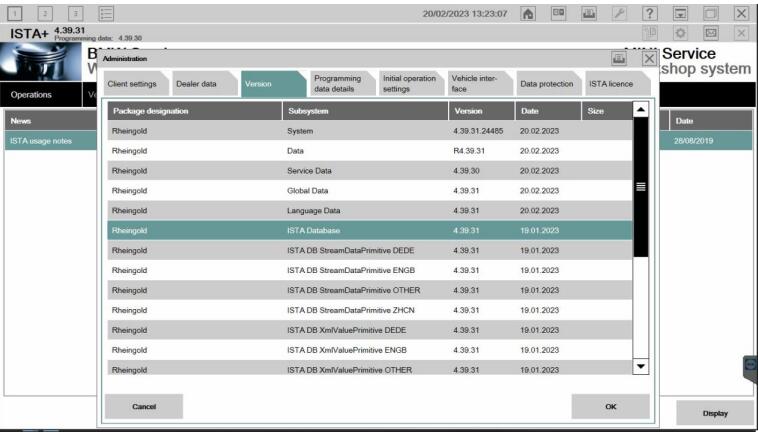This screenshot has width=758, height=432.
Task: Click the 28/08/2019 news date
Action: [693, 141]
